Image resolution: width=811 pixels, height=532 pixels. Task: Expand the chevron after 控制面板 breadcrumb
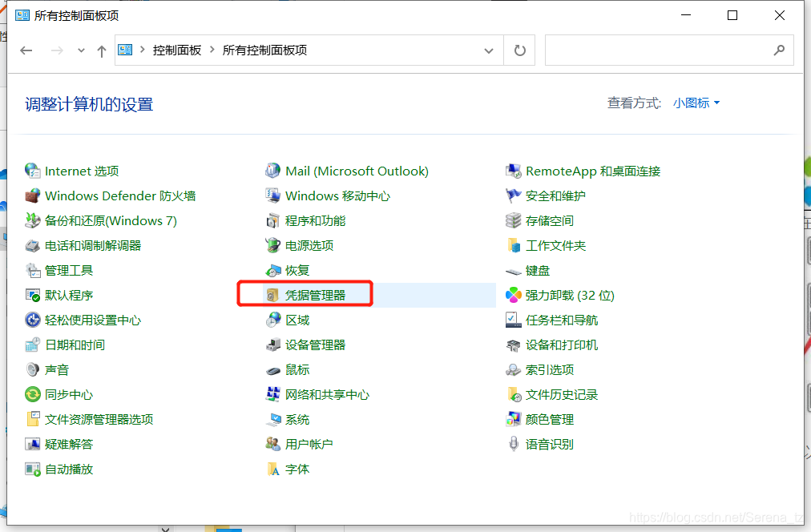[212, 50]
